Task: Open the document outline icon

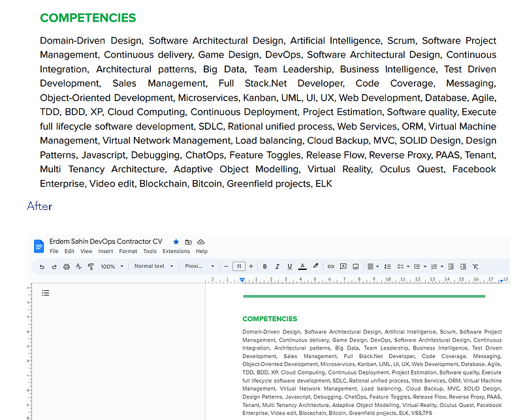Action: pyautogui.click(x=45, y=293)
